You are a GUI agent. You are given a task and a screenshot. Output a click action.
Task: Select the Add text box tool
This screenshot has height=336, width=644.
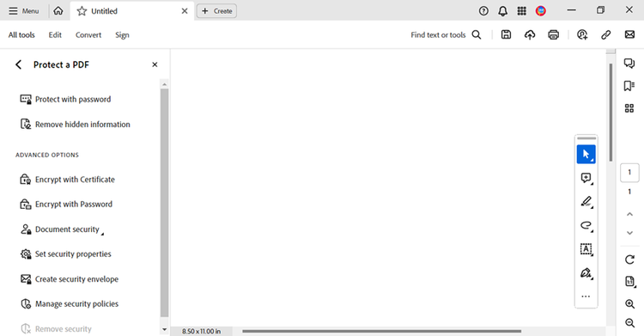[x=586, y=249]
